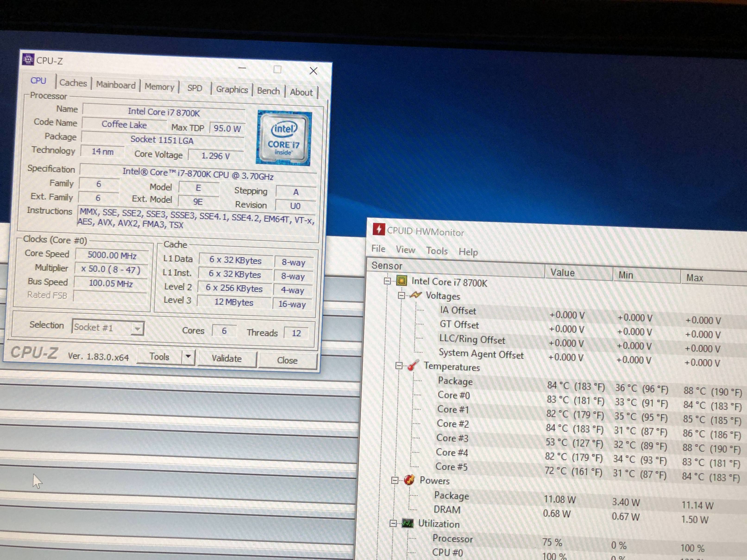Viewport: 747px width, 560px height.
Task: Click the Tools button in CPU-Z
Action: point(159,357)
